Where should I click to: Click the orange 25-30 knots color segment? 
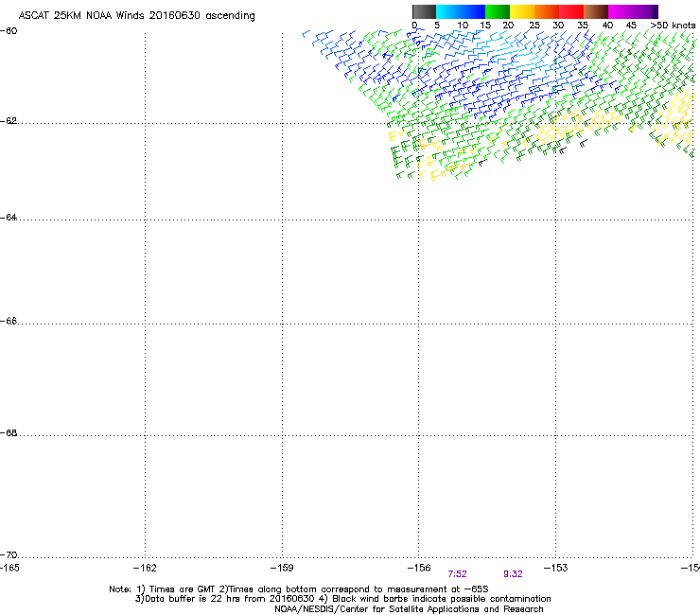pyautogui.click(x=547, y=11)
